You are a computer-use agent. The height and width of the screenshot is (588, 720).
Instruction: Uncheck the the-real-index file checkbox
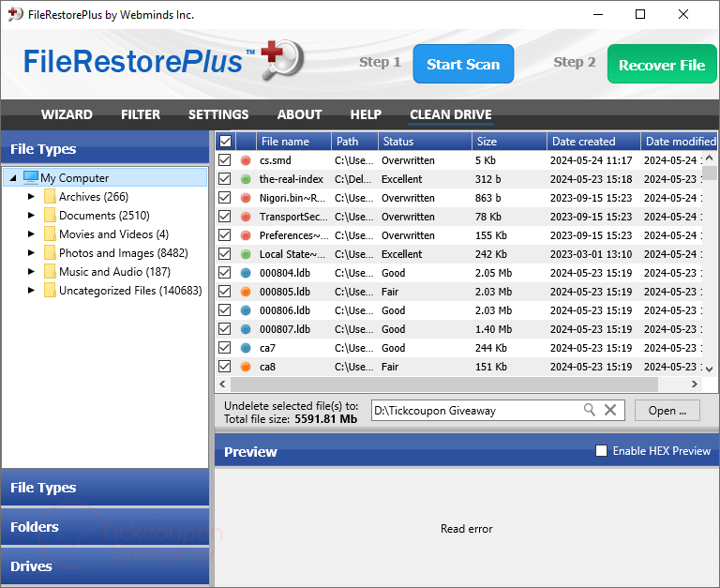coord(225,179)
